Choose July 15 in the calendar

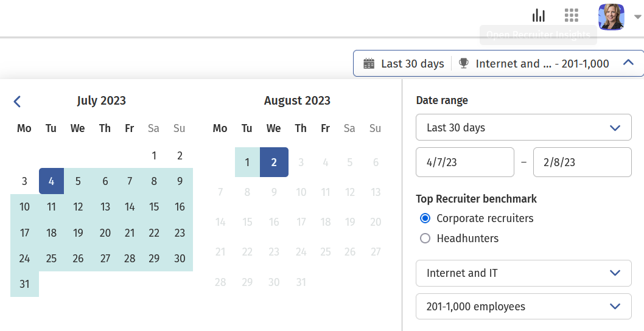[x=154, y=207]
